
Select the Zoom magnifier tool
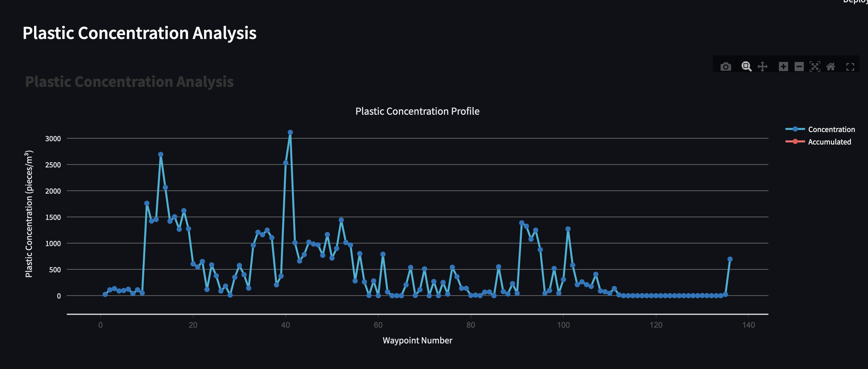point(746,67)
